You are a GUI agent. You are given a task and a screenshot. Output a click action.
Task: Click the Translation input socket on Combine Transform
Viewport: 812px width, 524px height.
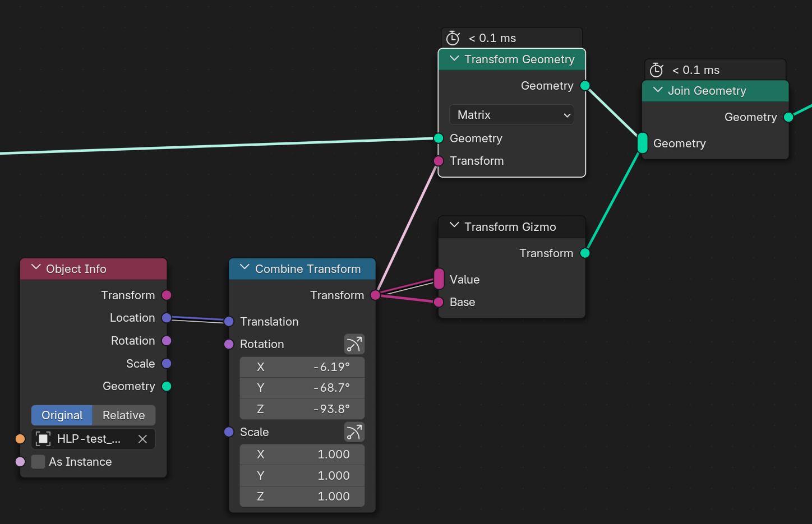pyautogui.click(x=229, y=322)
